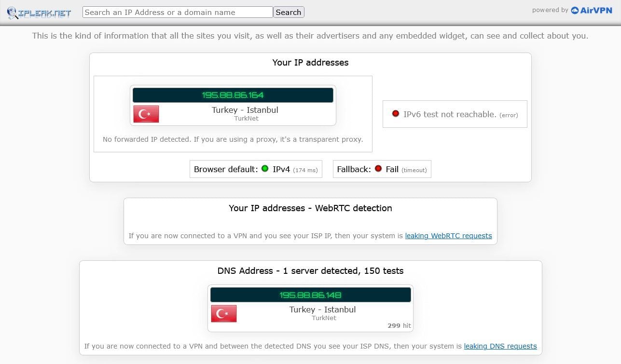Select the 'IPv6 test not reachable.' text
This screenshot has height=364, width=621.
coord(450,114)
